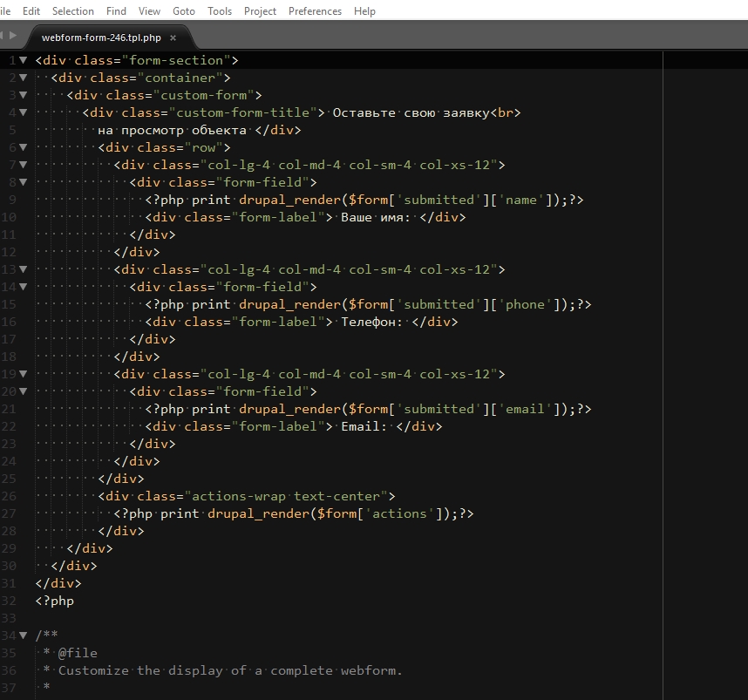This screenshot has height=700, width=748.
Task: Collapse fold arrow on line 19
Action: click(23, 374)
